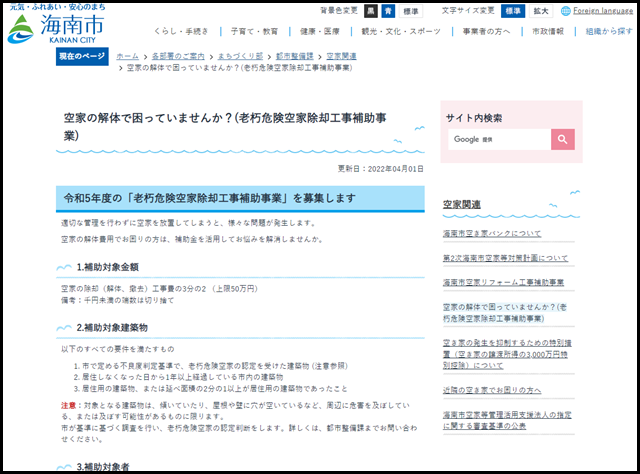
Task: Open 近隣の空き家でお困りの方へ link
Action: (492, 389)
